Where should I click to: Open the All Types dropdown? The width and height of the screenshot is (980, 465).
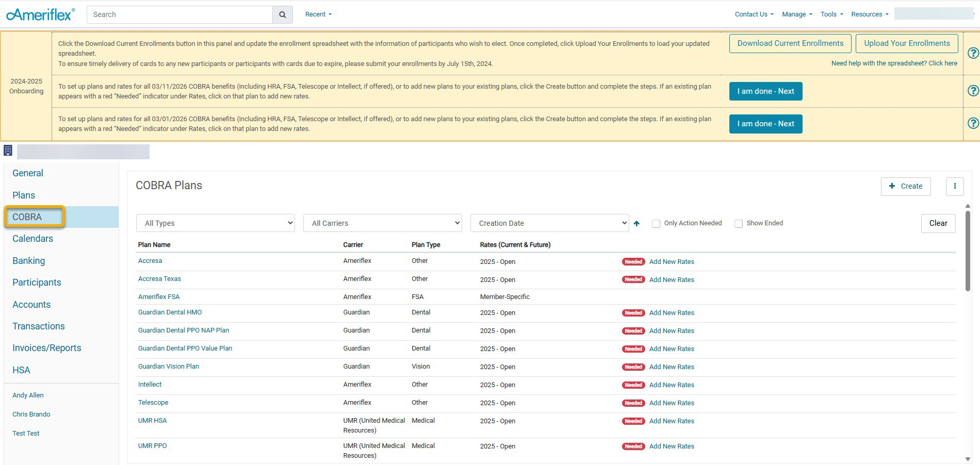(216, 223)
